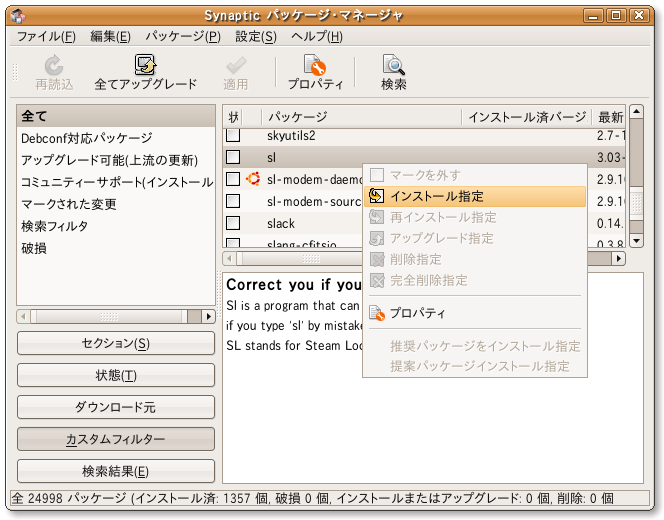Viewport: 664px width, 520px height.
Task: Open the 設定(S) menu
Action: [256, 37]
